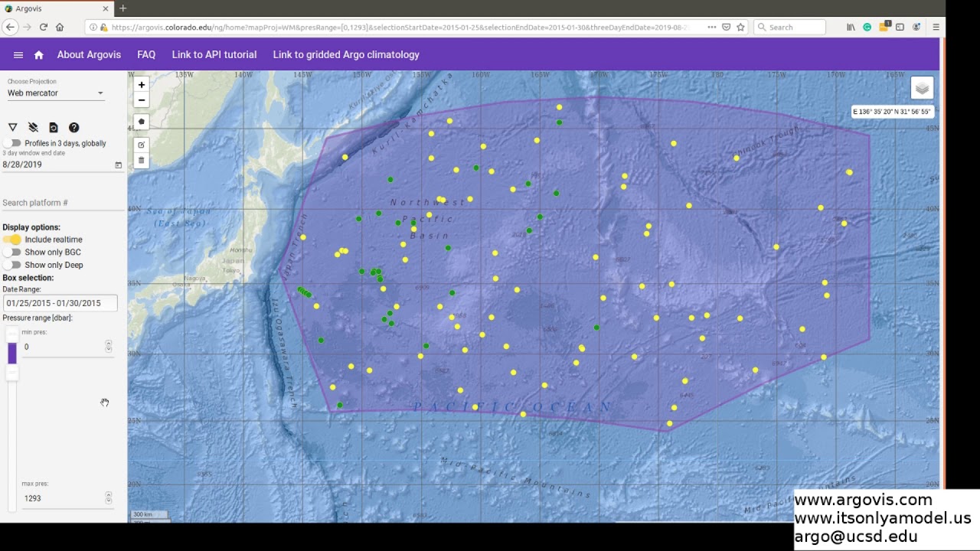Click the browser URL address bar
This screenshot has width=980, height=551.
pos(400,27)
